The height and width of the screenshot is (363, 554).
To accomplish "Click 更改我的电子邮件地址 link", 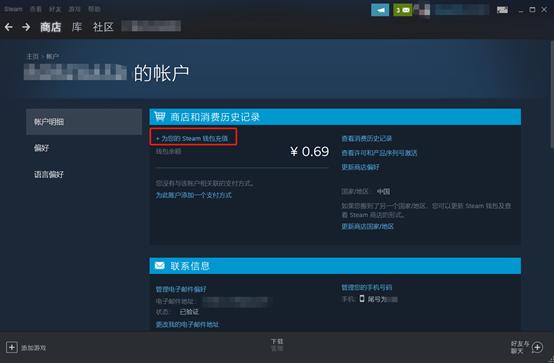I will pos(187,324).
